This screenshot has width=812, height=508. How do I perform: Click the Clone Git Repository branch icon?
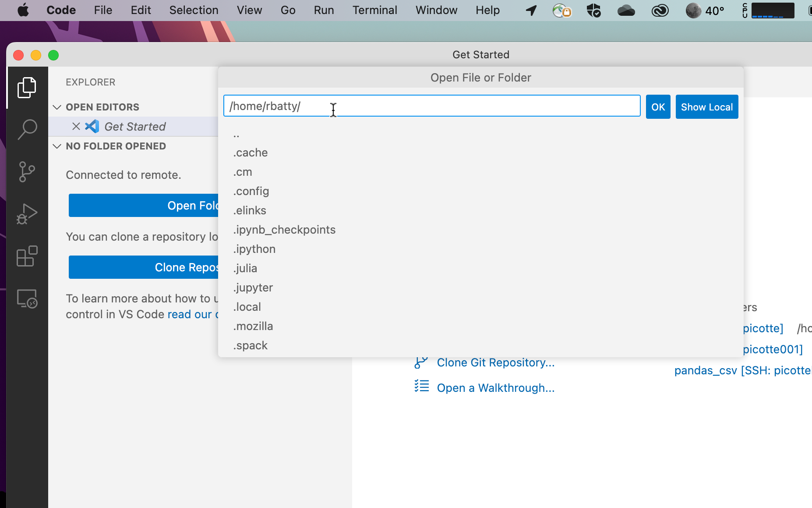tap(421, 362)
